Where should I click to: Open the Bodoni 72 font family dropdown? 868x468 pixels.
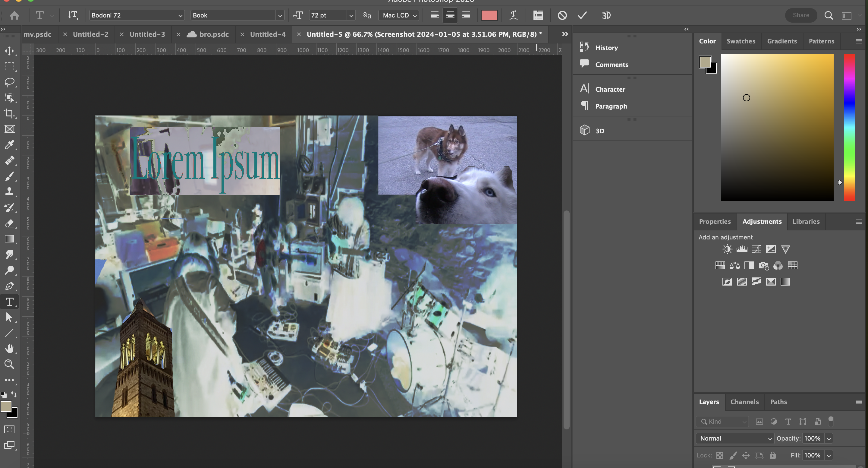(x=180, y=15)
